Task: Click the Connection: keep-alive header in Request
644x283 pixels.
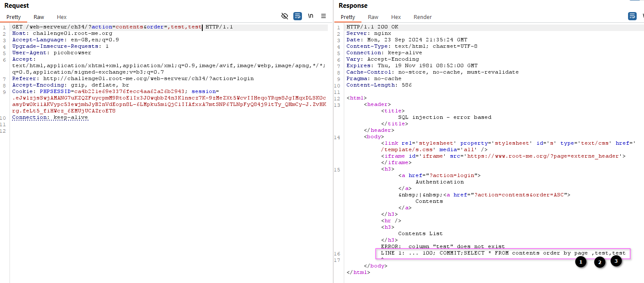Action: (x=50, y=117)
